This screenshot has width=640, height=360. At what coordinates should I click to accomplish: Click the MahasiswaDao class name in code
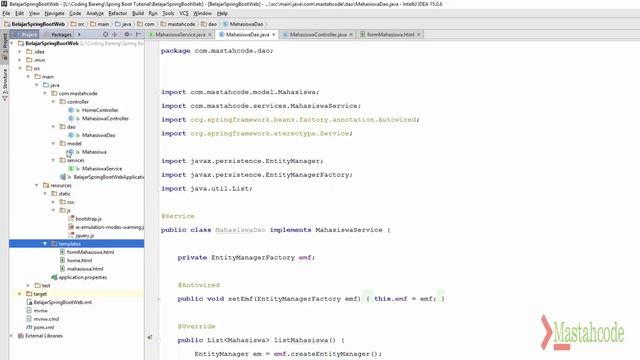(x=240, y=230)
